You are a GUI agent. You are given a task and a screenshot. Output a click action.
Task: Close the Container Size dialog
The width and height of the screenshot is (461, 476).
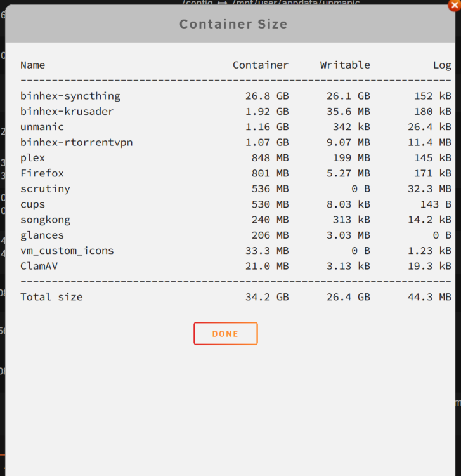click(x=454, y=5)
